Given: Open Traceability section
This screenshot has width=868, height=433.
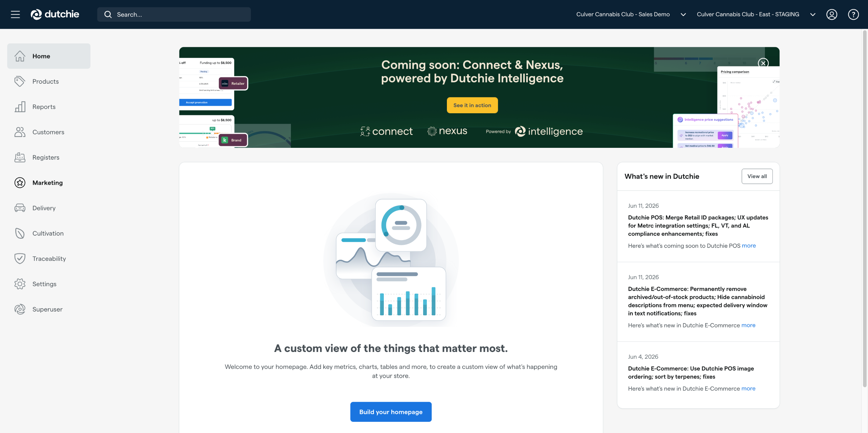Looking at the screenshot, I should [49, 259].
